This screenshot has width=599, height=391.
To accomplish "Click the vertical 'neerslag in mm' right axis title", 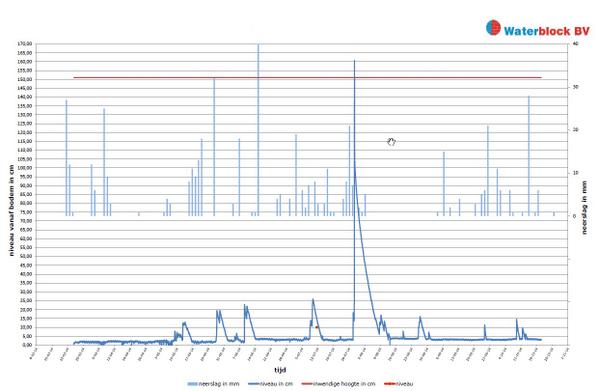I will tap(584, 207).
